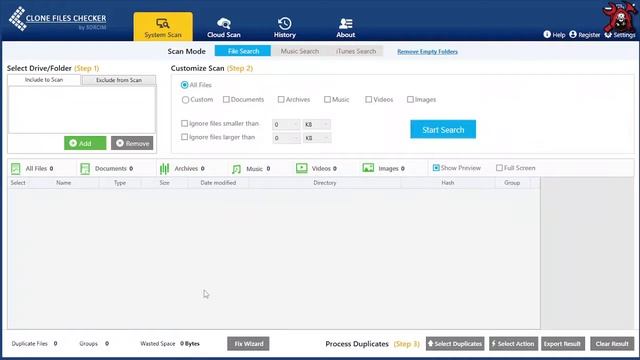Click the green Add button
Screen dimensions: 640x360
point(85,143)
